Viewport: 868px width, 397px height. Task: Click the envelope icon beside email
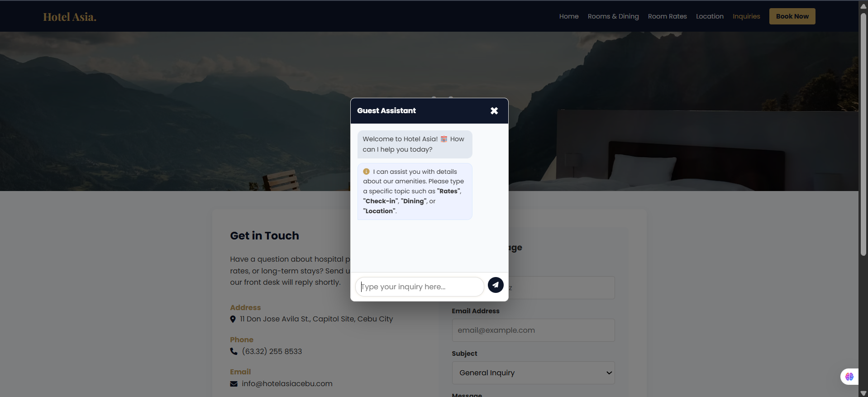[x=234, y=384]
